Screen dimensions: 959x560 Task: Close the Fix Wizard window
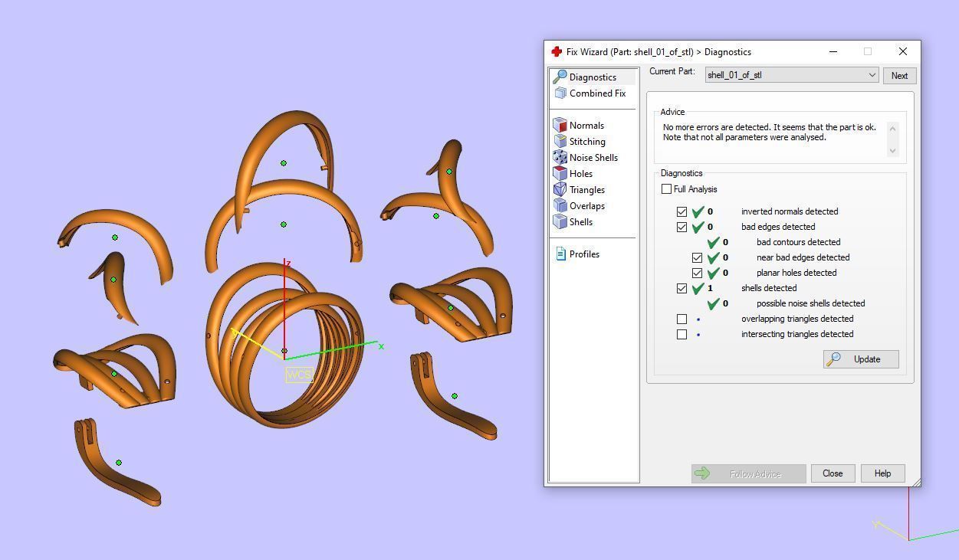902,51
